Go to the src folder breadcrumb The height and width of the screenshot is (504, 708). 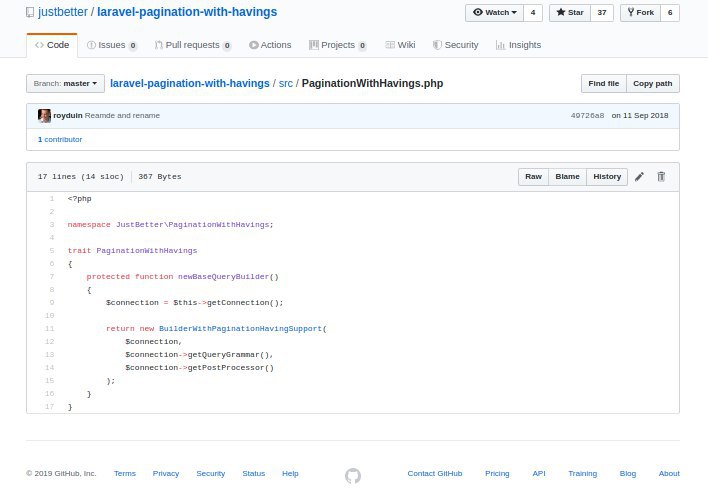(x=286, y=84)
